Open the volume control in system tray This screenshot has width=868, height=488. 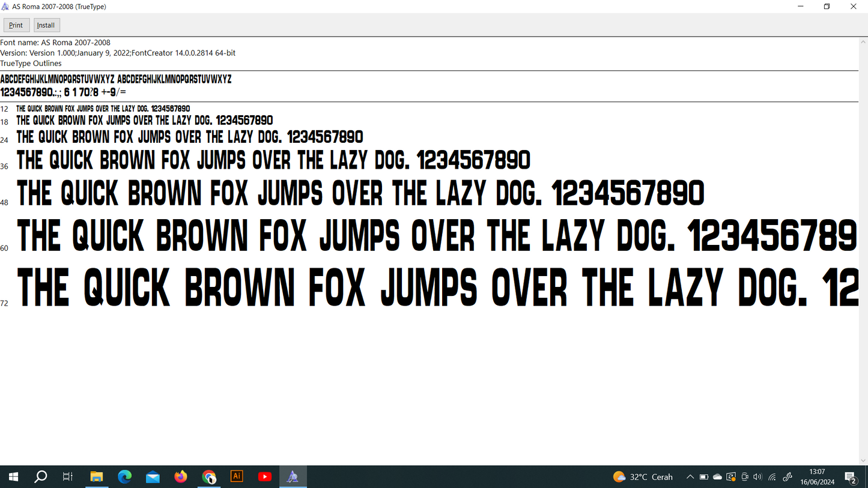(x=757, y=477)
